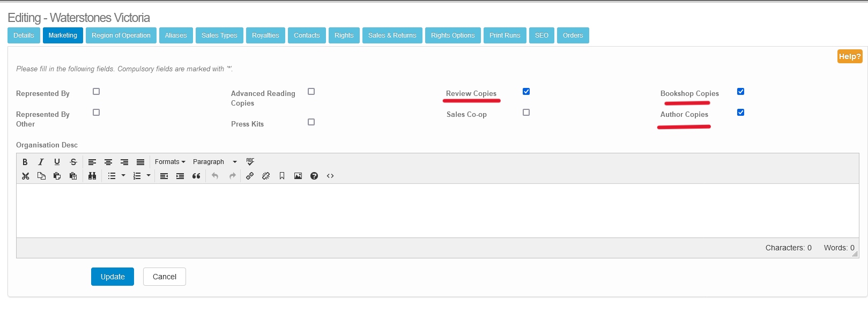Copy the selected content
Screen dimensions: 868x312
point(41,176)
